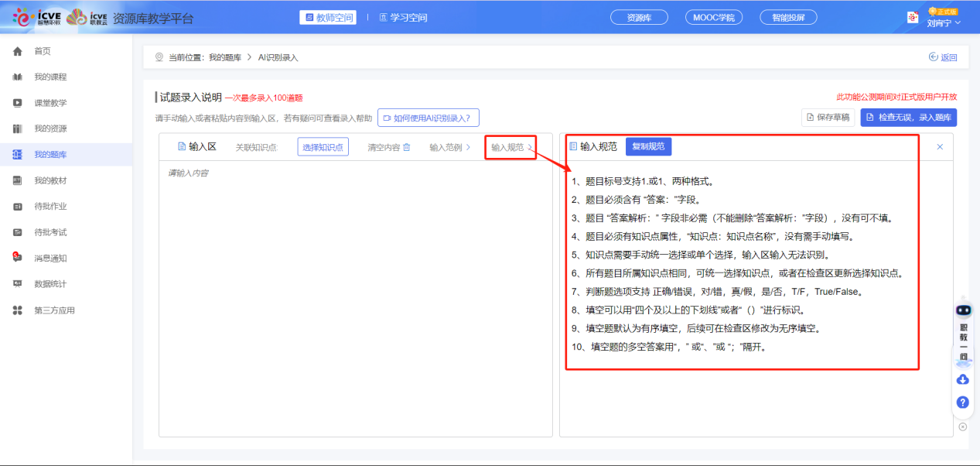Dismiss the floating widget with small circled X
This screenshot has width=980, height=466.
963,427
